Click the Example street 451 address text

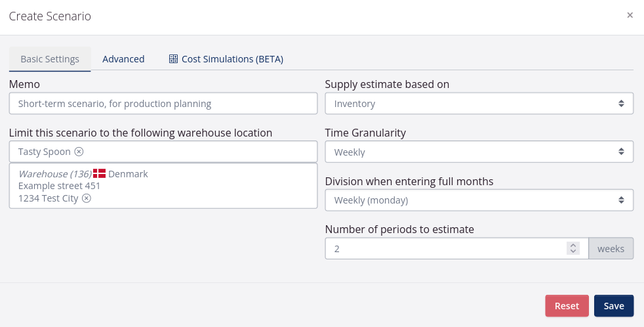coord(59,186)
